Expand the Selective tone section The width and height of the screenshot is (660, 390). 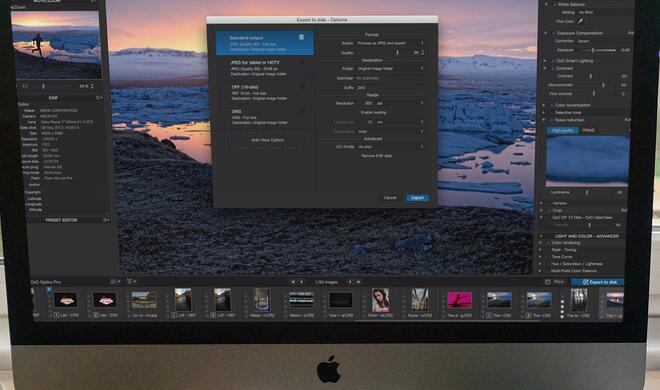543,113
